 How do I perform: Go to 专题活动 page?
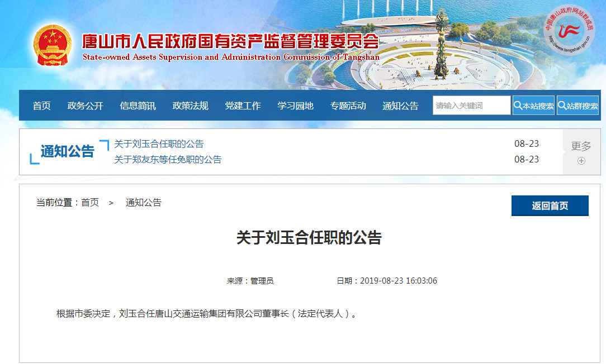[348, 106]
